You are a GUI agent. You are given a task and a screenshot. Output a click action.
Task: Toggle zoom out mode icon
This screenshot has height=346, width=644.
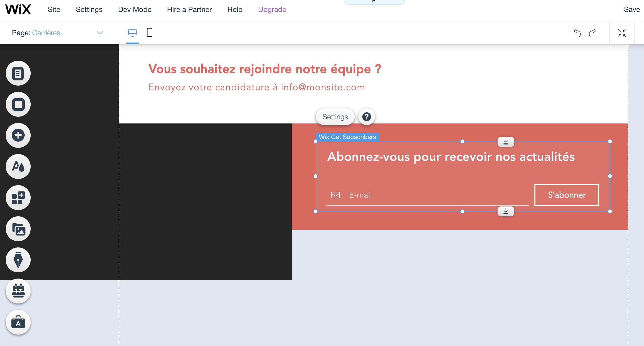(x=622, y=33)
